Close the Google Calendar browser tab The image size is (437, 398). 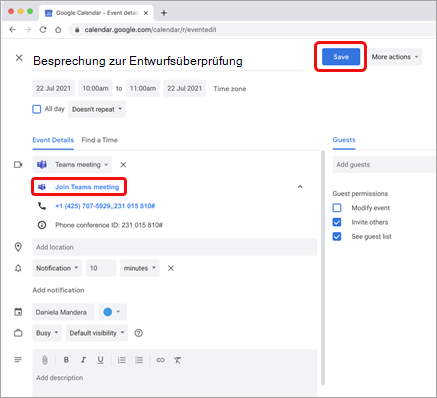tap(146, 13)
